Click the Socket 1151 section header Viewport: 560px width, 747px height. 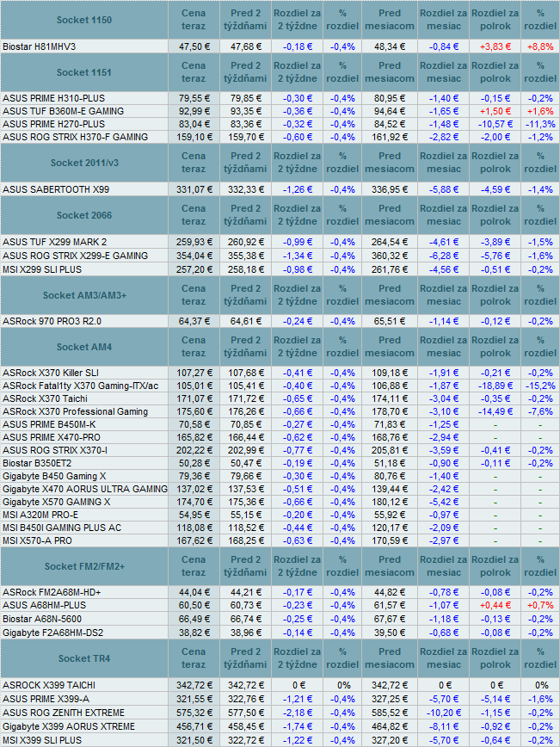(83, 72)
